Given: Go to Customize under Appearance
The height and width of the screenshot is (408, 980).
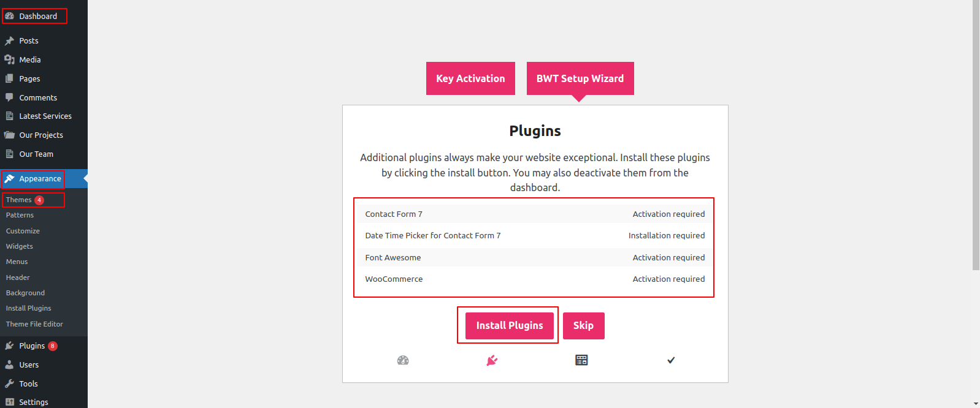Looking at the screenshot, I should pos(23,231).
